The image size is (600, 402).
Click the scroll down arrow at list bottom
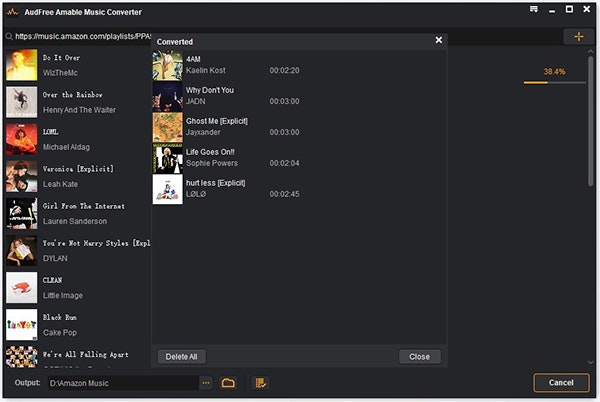click(x=591, y=362)
